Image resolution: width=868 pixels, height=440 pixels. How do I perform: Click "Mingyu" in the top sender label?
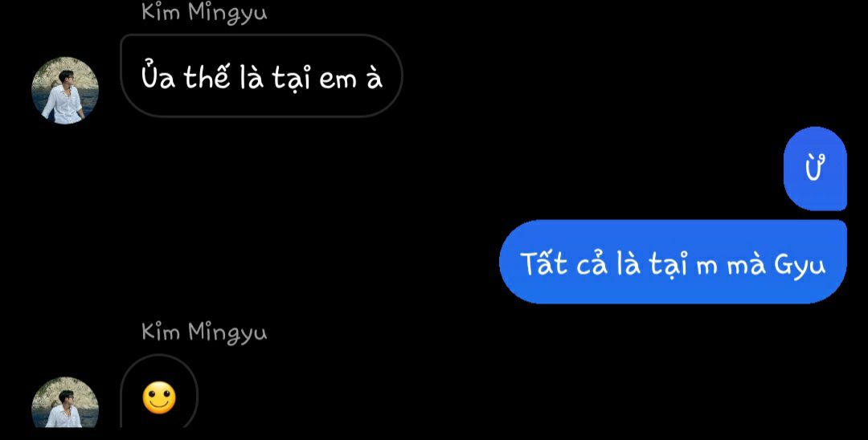227,13
